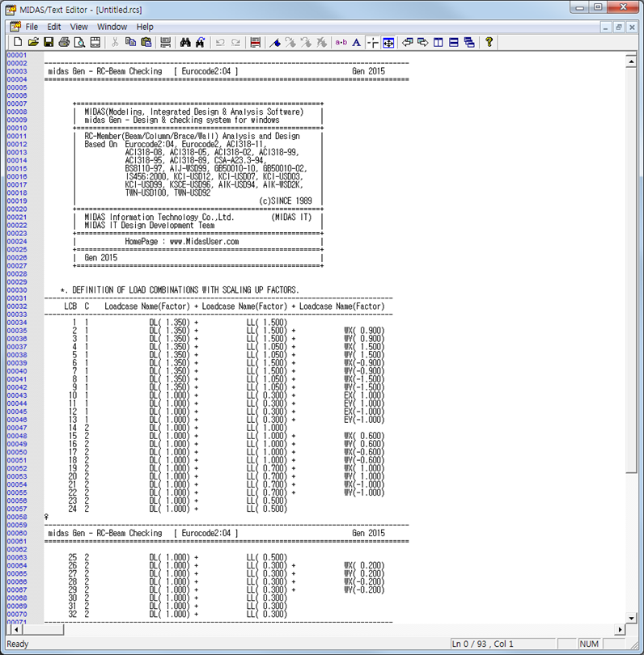Open the File menu
Screen dimensions: 644x655
click(32, 27)
